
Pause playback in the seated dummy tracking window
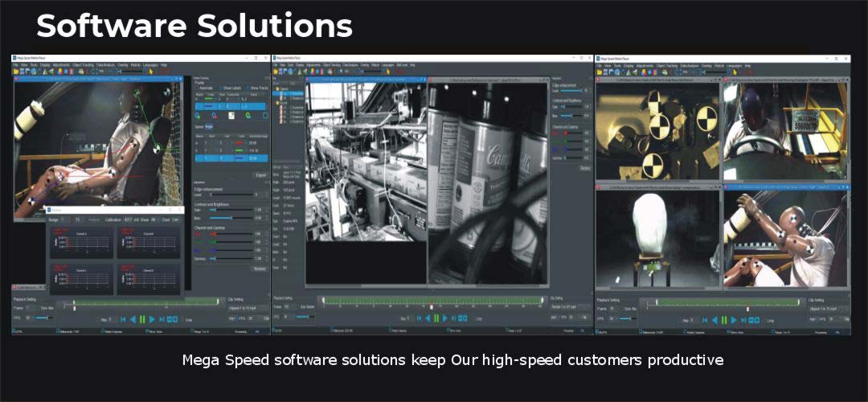[x=142, y=319]
